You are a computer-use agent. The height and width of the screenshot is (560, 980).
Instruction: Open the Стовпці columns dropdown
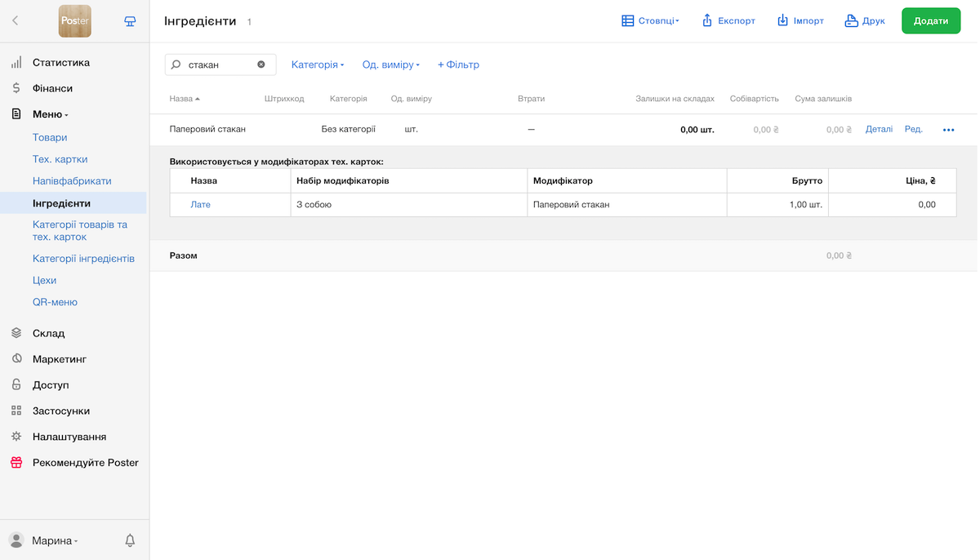[x=650, y=20]
